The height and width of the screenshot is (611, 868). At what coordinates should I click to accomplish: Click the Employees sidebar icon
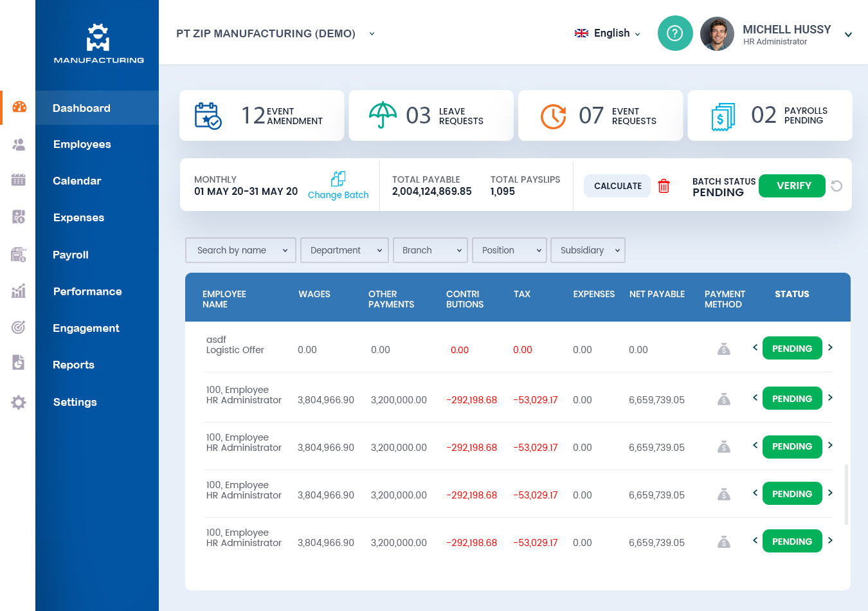click(x=19, y=145)
